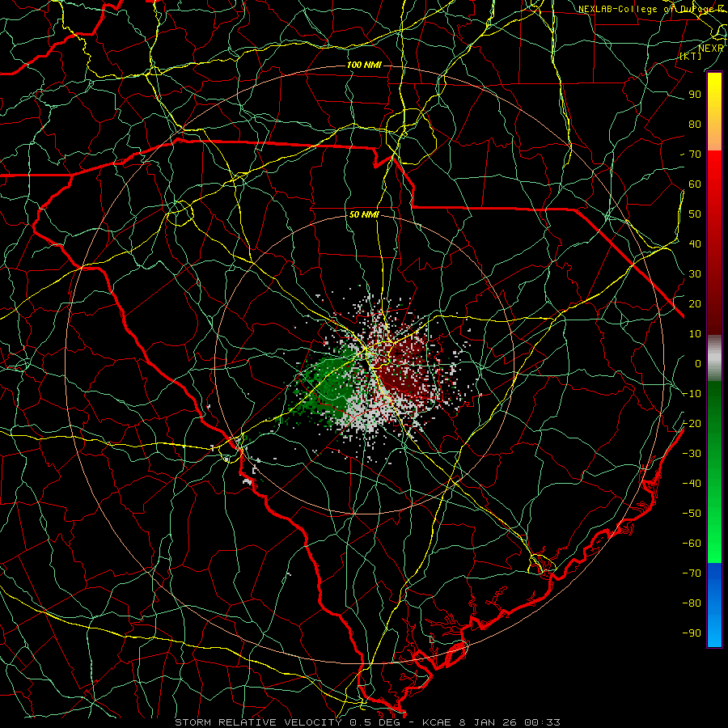Click the 30 label on the velocity scale
The image size is (728, 728).
(695, 274)
